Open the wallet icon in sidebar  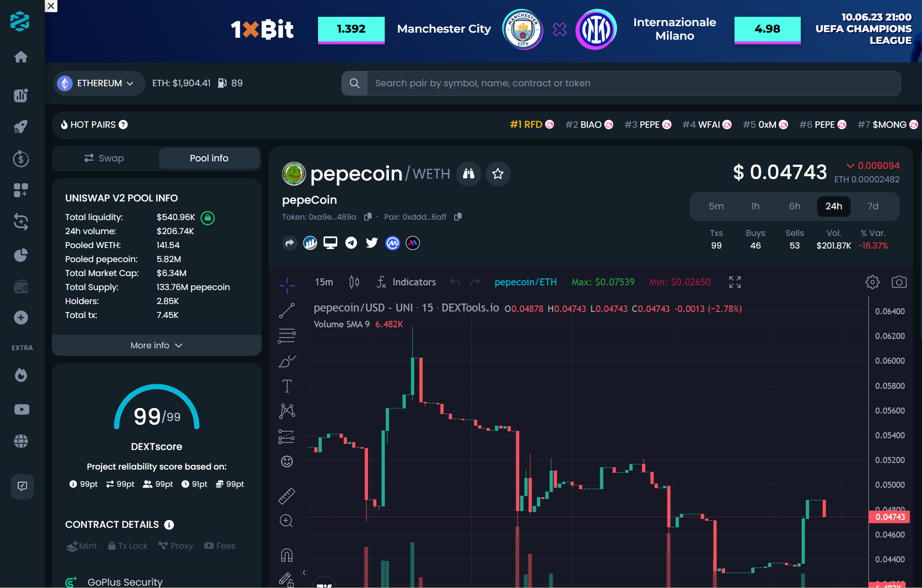click(x=21, y=286)
